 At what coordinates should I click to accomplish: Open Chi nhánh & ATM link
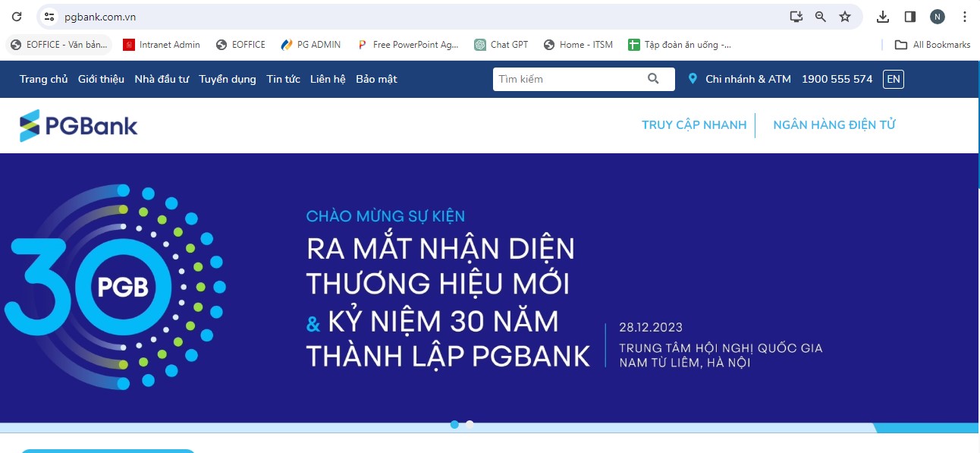pos(748,79)
